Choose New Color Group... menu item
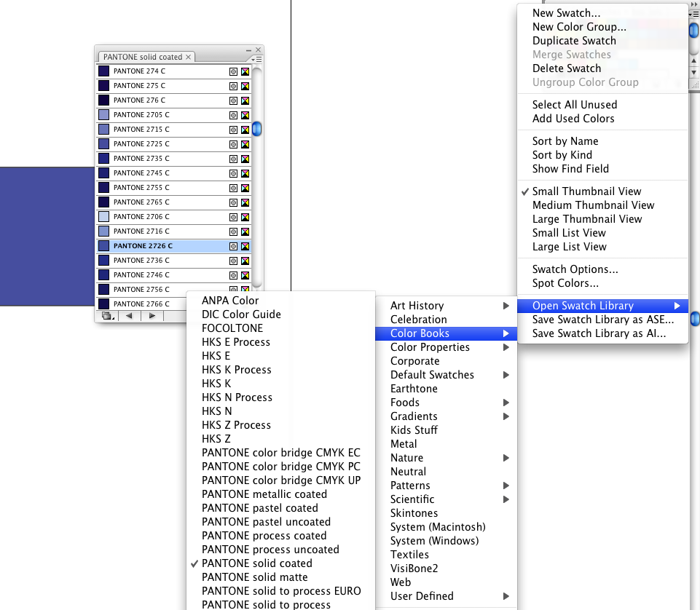Image resolution: width=700 pixels, height=610 pixels. click(579, 27)
